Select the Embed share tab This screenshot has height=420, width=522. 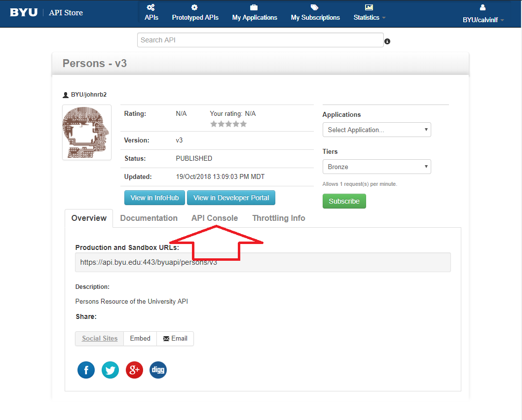point(140,339)
